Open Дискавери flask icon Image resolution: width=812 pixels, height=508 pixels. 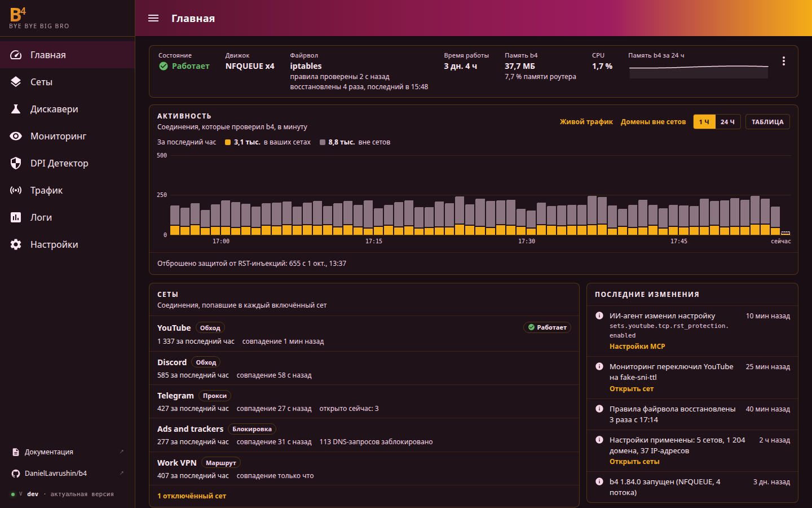tap(16, 109)
